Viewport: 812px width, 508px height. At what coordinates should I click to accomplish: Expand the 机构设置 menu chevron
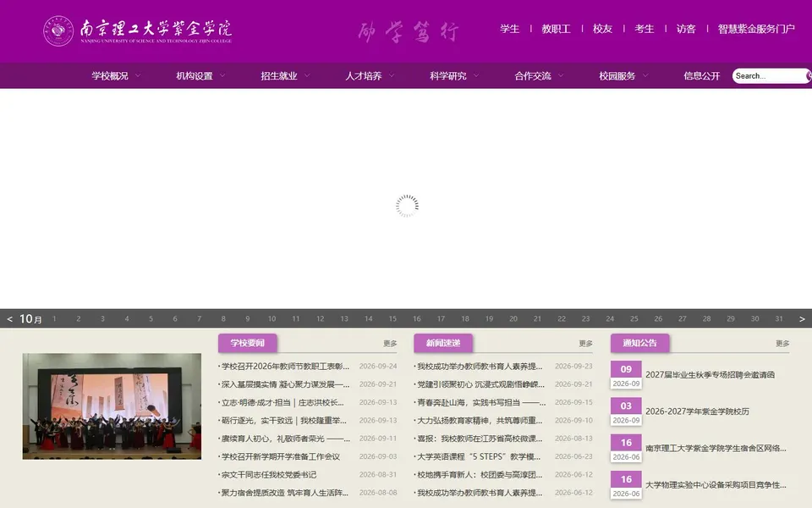click(222, 75)
